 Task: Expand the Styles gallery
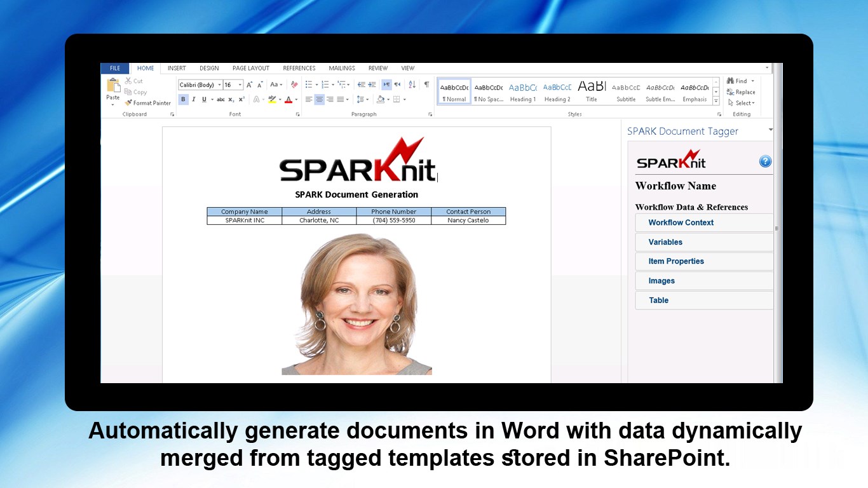pos(716,102)
